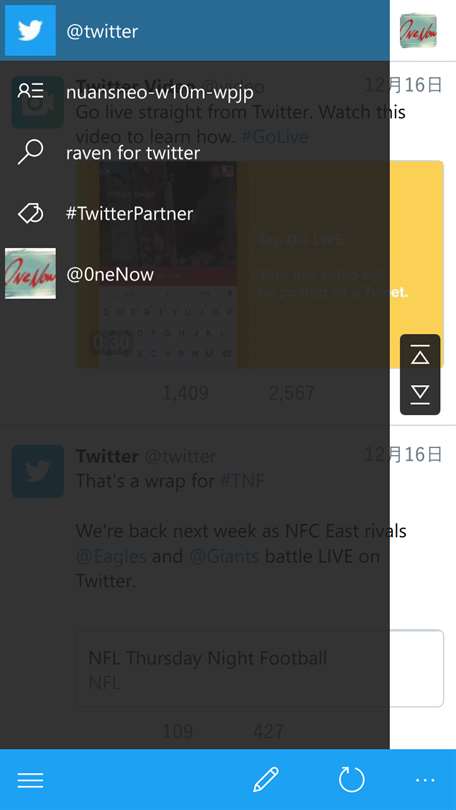Open the more options ellipsis
Screen dimensions: 456x810
click(425, 780)
